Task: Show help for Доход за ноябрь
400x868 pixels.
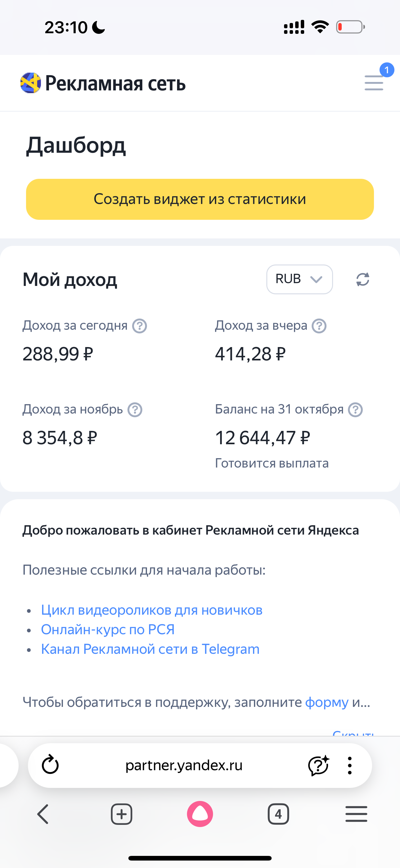Action: 135,410
